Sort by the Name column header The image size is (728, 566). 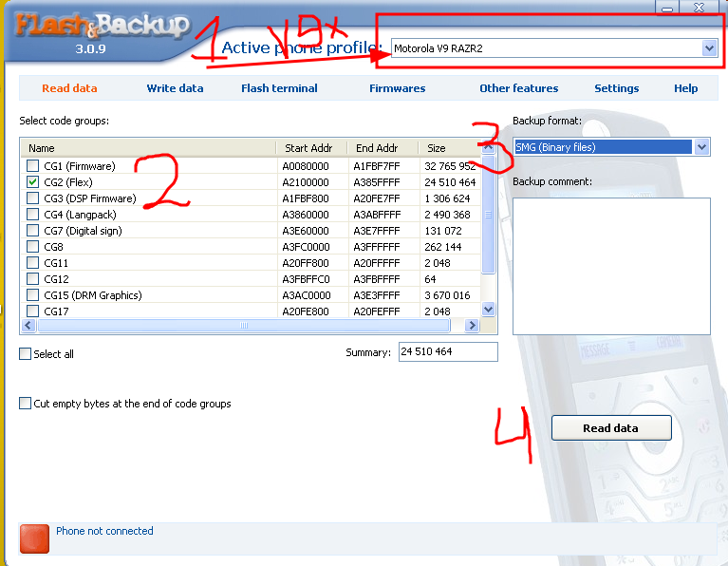tap(149, 148)
